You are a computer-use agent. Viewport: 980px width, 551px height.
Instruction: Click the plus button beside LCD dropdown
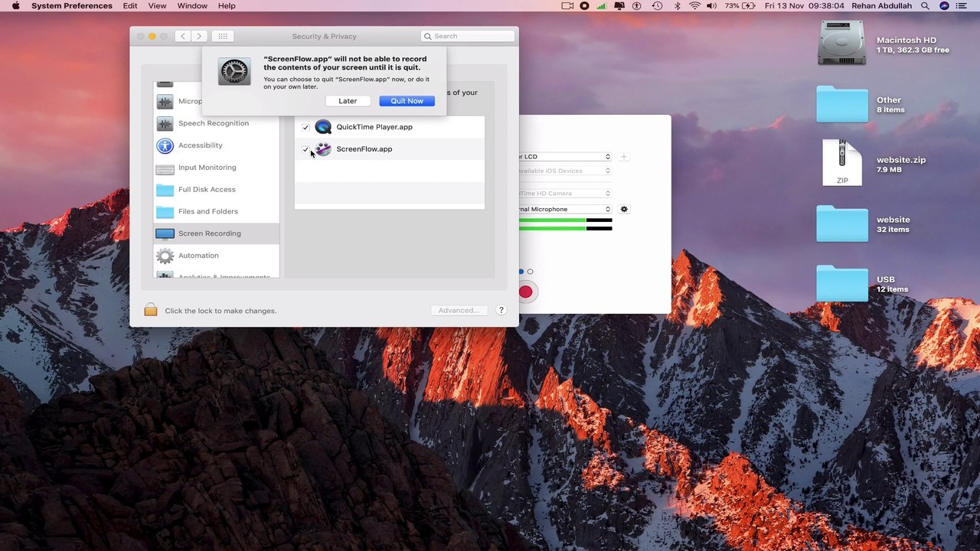tap(624, 157)
